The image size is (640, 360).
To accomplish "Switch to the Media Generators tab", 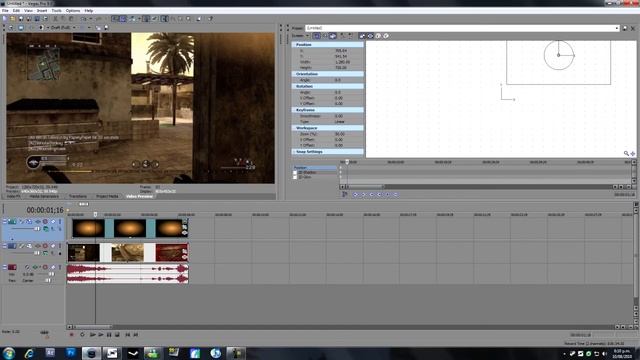I will [x=44, y=196].
